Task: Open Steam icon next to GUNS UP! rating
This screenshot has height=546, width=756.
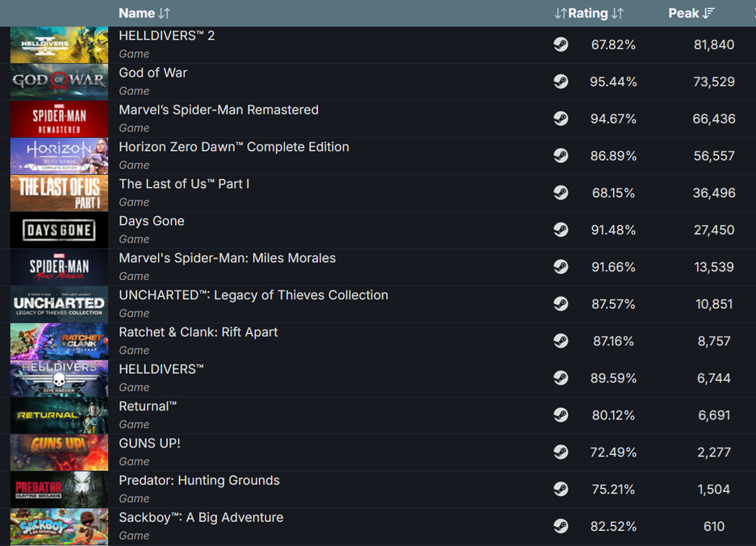Action: 561,452
